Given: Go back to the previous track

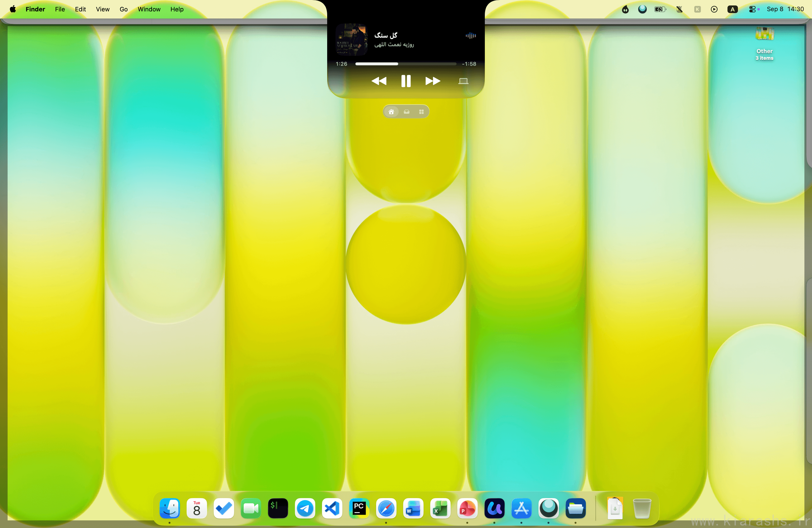Looking at the screenshot, I should point(379,81).
